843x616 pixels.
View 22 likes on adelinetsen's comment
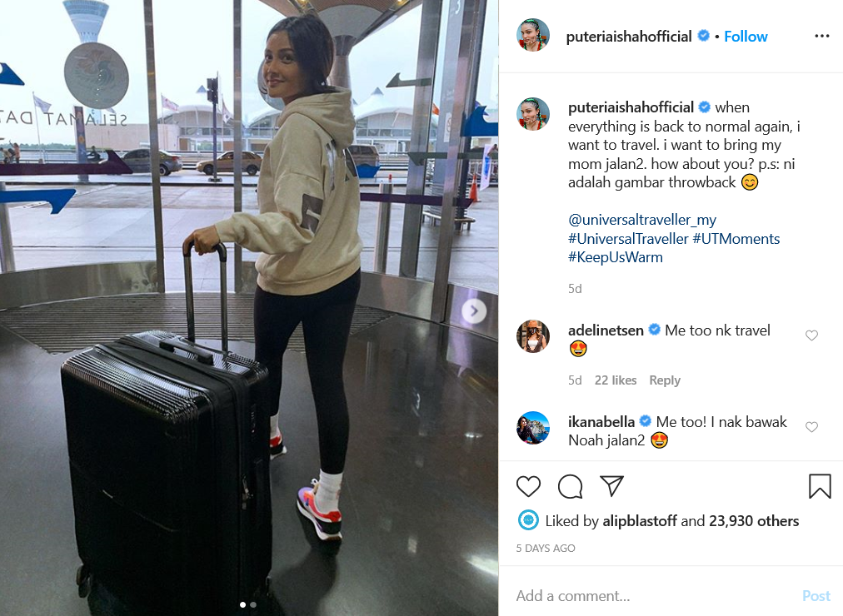(x=615, y=380)
